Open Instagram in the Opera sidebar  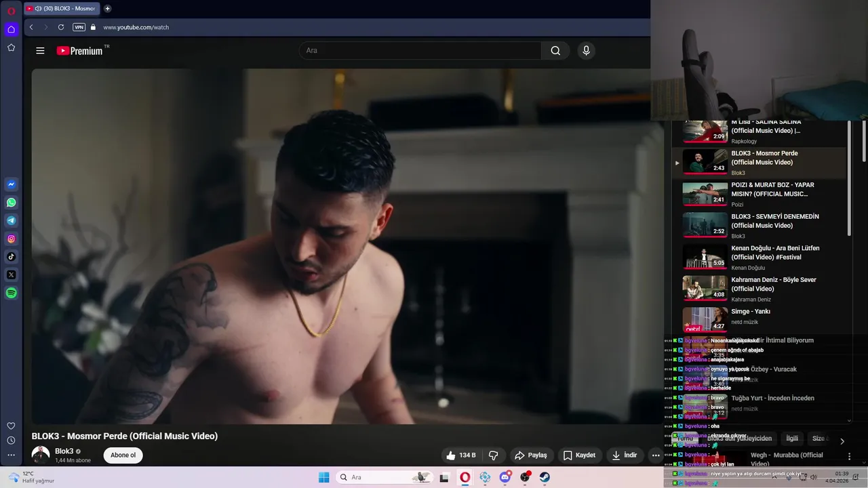point(11,239)
